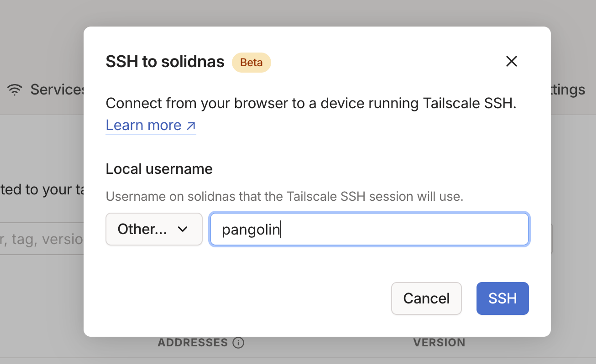Cancel the SSH connection dialog
The width and height of the screenshot is (596, 364).
[426, 298]
